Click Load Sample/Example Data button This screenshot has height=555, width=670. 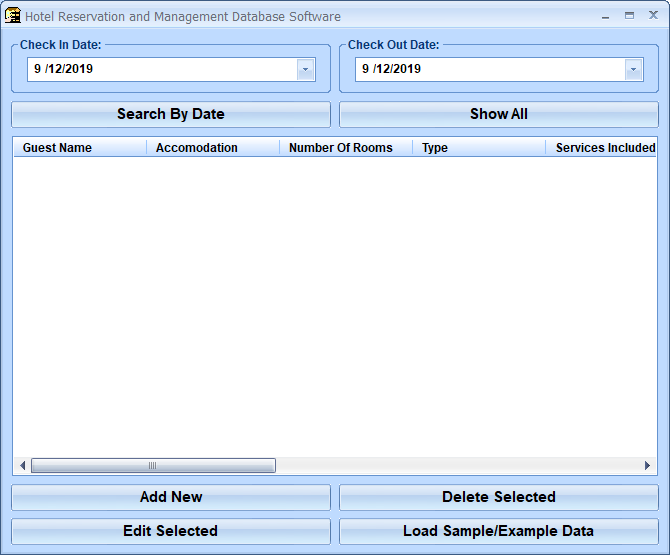498,531
